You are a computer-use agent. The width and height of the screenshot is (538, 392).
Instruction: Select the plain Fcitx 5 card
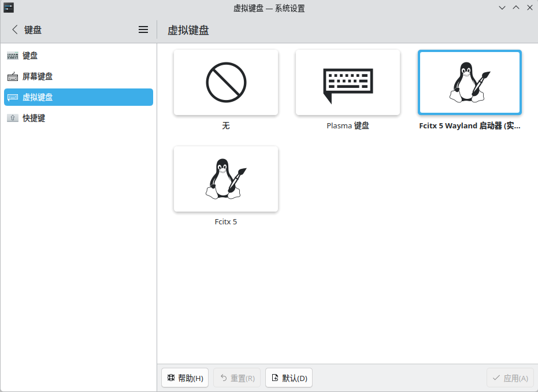pyautogui.click(x=226, y=179)
